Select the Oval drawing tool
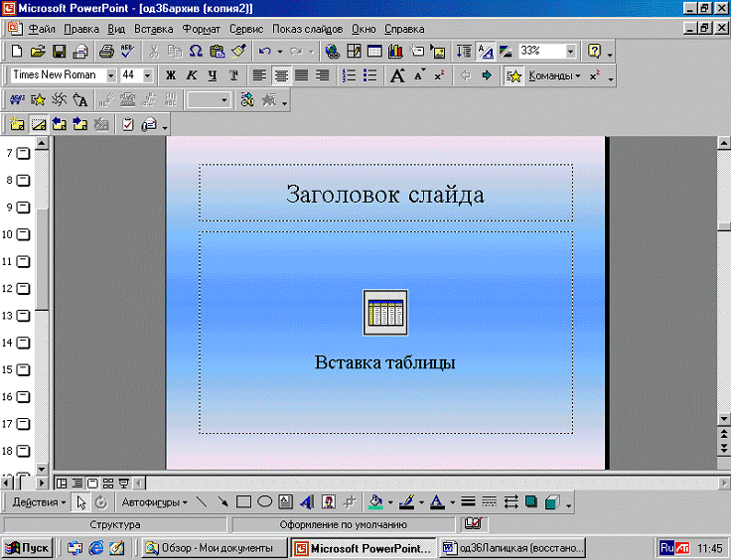 [x=264, y=502]
